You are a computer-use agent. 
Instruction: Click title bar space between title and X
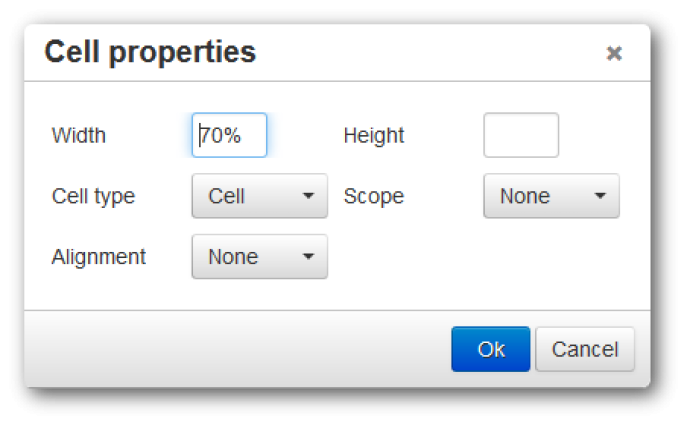pos(430,53)
